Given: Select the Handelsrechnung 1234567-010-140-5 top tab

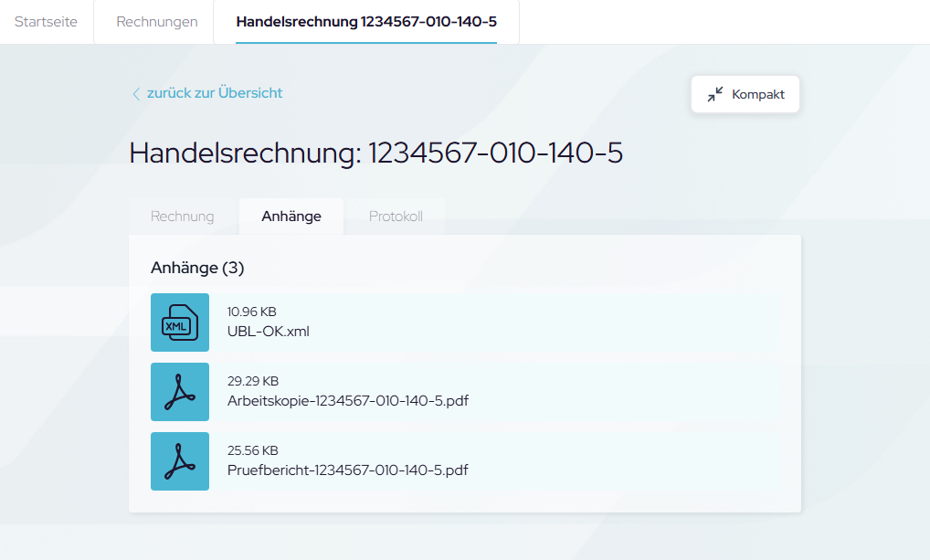Looking at the screenshot, I should [x=366, y=22].
